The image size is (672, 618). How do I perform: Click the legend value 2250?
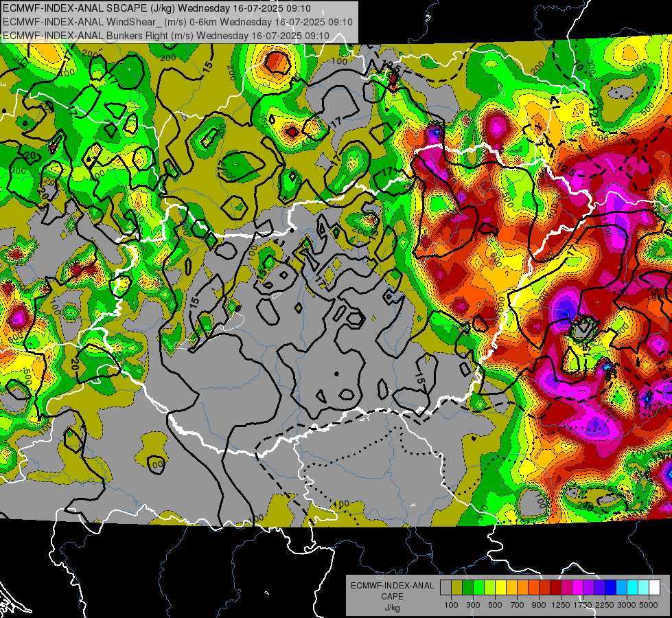605,605
